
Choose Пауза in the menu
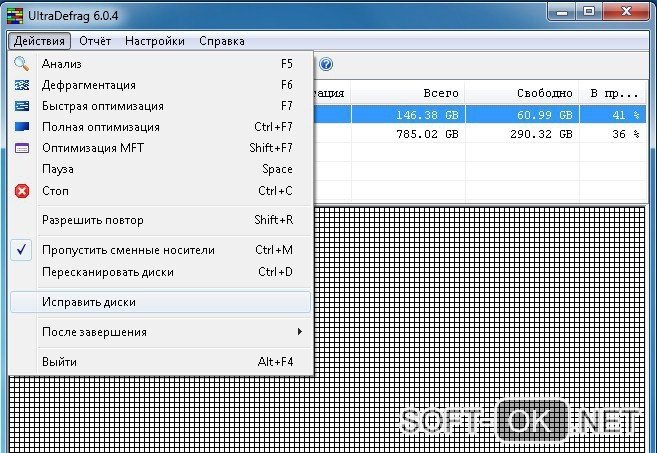point(161,169)
